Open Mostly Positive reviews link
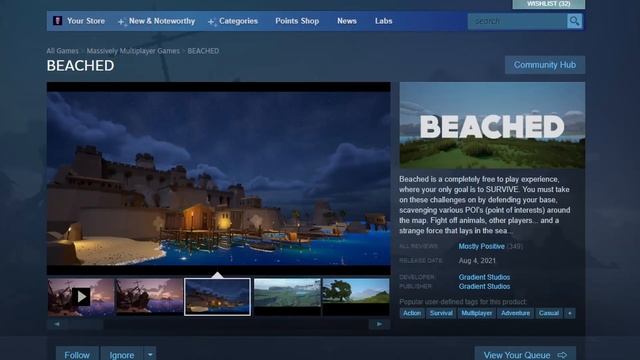The width and height of the screenshot is (640, 360). [481, 247]
